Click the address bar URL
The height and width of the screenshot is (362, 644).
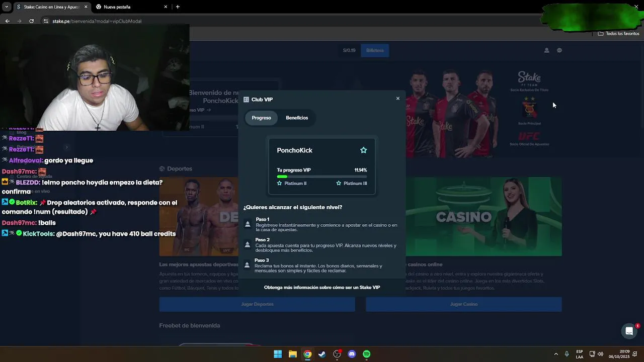[x=97, y=21]
